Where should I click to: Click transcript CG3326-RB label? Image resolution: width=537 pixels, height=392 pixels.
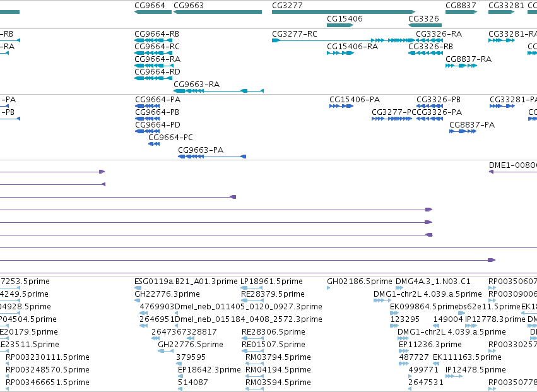430,47
